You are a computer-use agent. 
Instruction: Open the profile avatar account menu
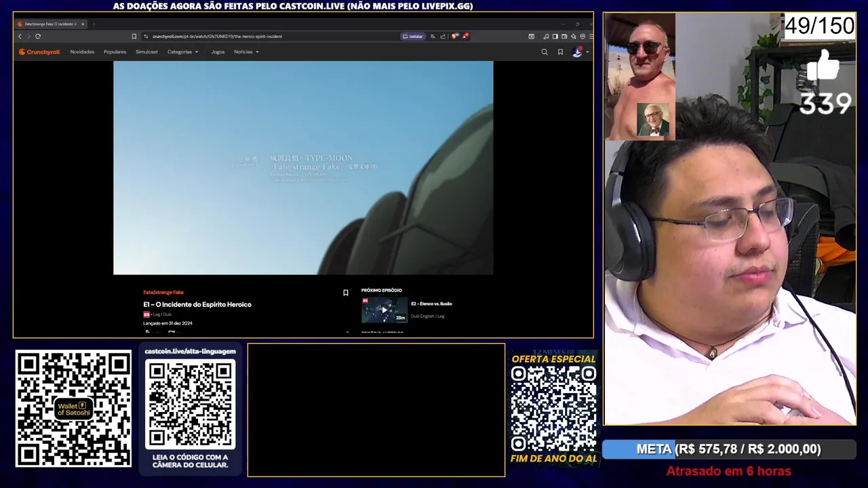coord(578,52)
